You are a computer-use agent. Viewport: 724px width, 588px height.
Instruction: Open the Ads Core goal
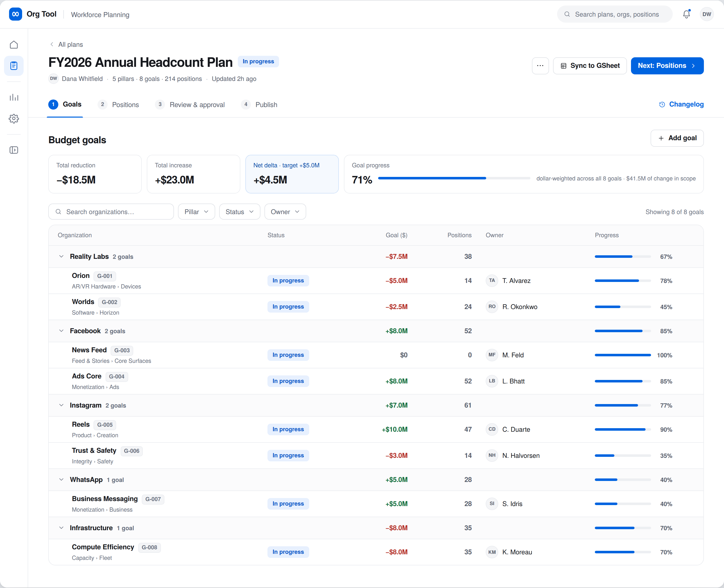pos(376,381)
